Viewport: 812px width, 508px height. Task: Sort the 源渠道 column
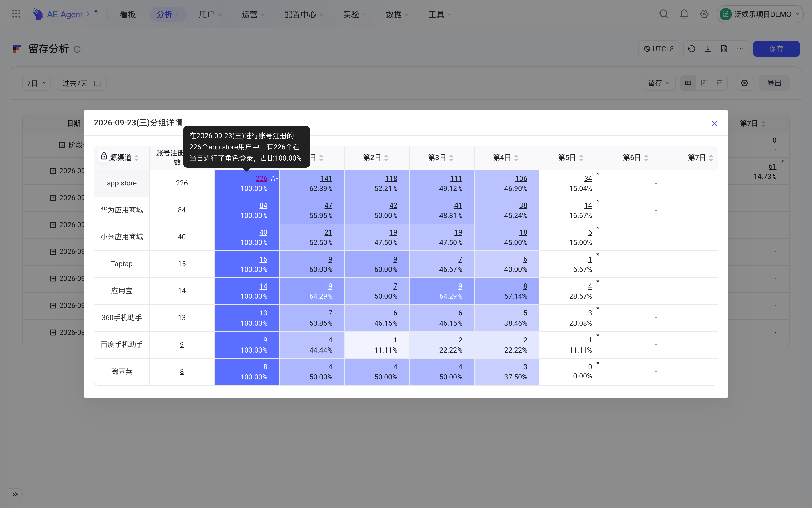(137, 158)
